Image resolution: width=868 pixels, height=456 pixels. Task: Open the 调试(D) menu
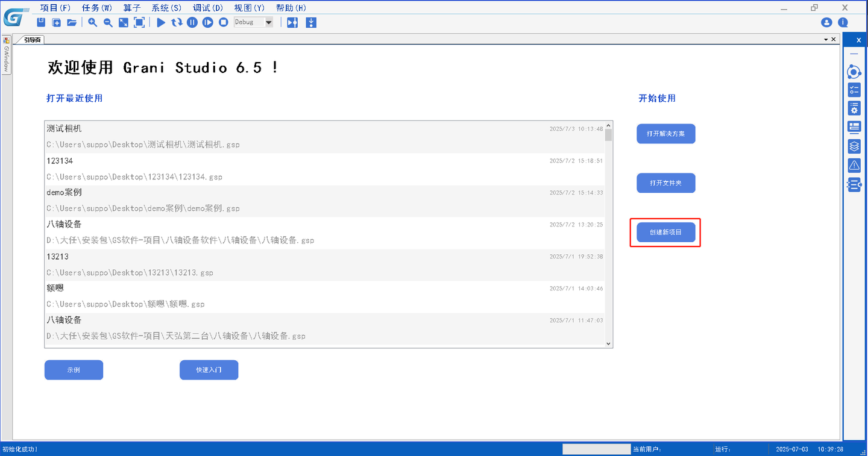pyautogui.click(x=208, y=8)
